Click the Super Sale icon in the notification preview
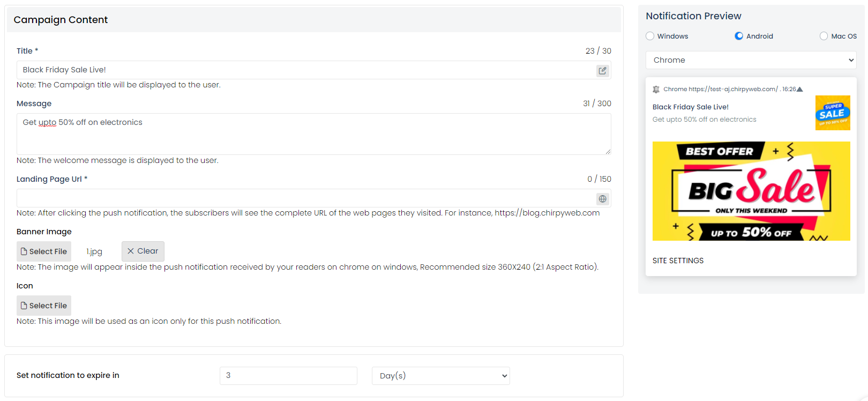This screenshot has width=868, height=401. tap(833, 113)
